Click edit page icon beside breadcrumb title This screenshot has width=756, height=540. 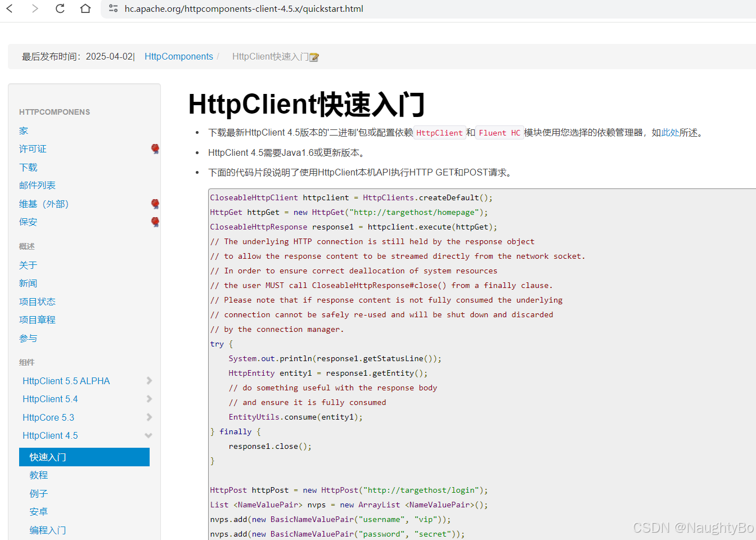pyautogui.click(x=314, y=57)
